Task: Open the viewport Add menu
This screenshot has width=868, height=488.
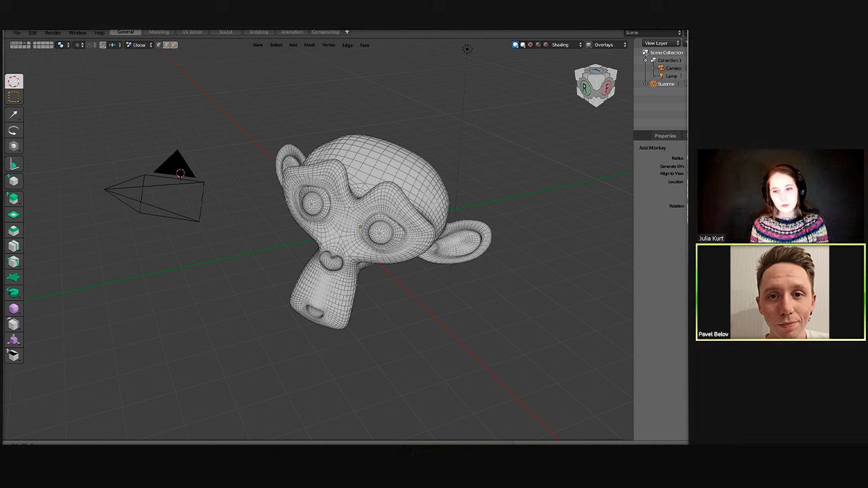Action: coord(293,45)
